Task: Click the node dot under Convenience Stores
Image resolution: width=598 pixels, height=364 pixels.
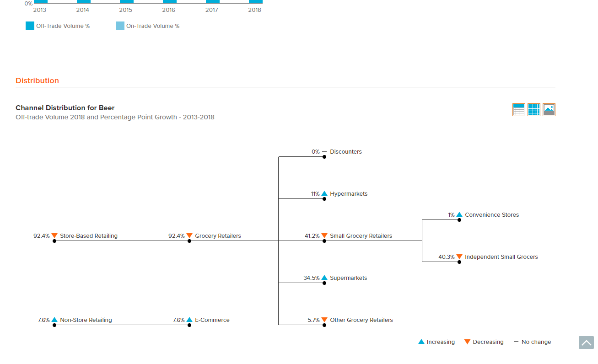Action: click(459, 220)
